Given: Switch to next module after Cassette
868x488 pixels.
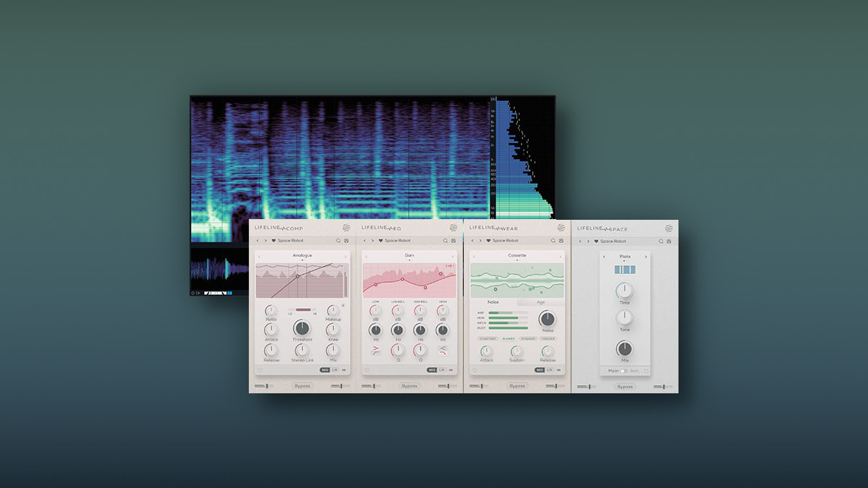Looking at the screenshot, I should pos(560,256).
